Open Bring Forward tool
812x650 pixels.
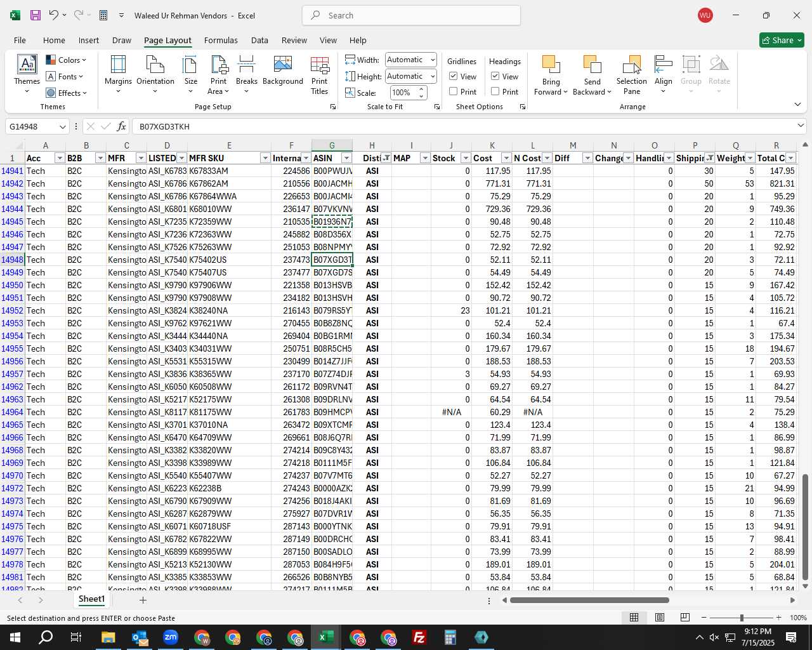[x=551, y=75]
